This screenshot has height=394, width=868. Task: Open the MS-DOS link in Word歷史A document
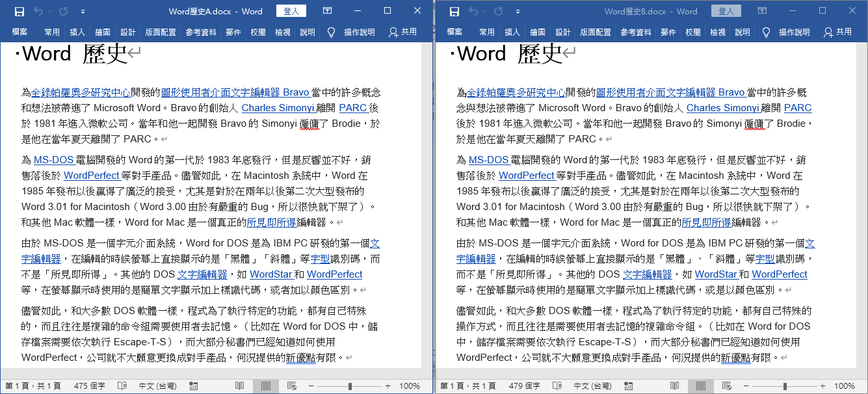tap(53, 160)
